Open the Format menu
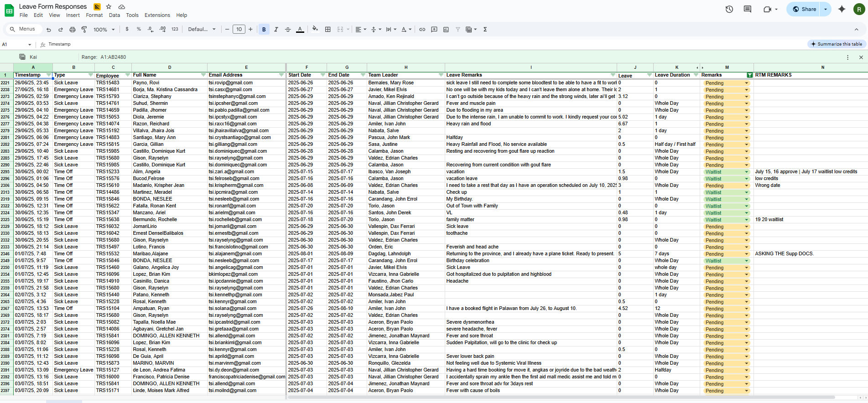The image size is (868, 403). (94, 15)
